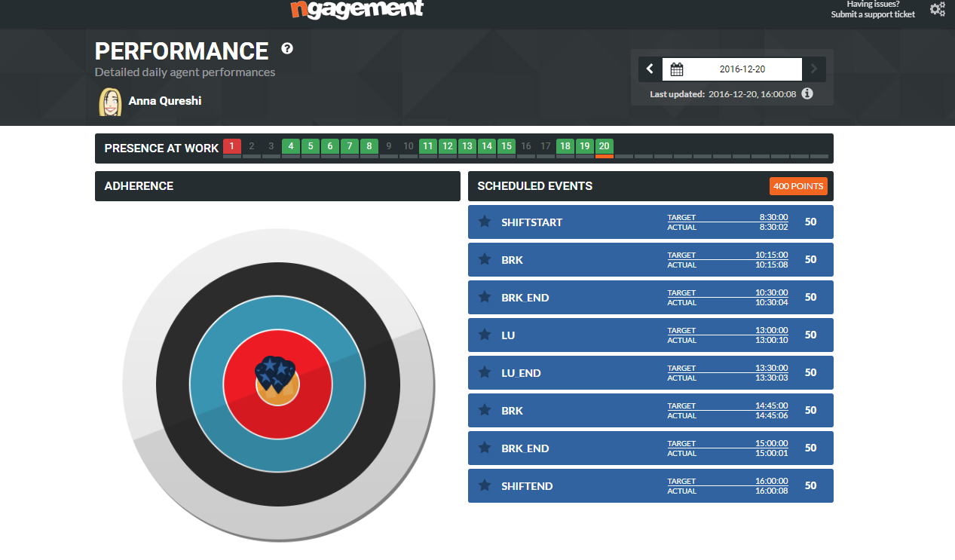This screenshot has height=560, width=955.
Task: Select day 1 in Presence at Work
Action: tap(232, 146)
